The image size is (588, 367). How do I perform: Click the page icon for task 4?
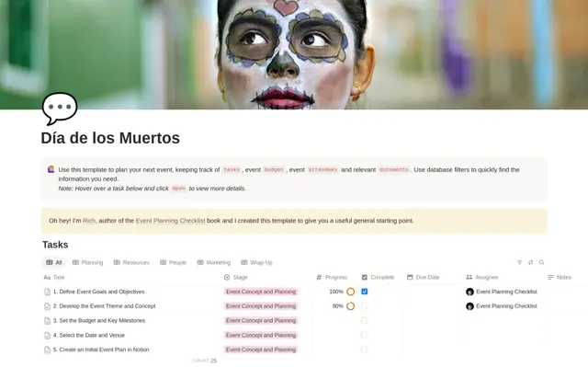point(47,336)
